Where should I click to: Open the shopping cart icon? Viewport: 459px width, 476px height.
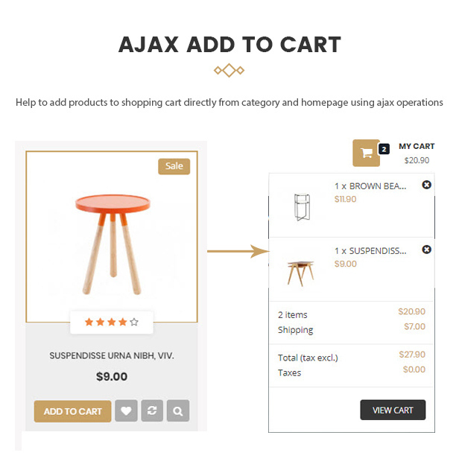point(366,153)
